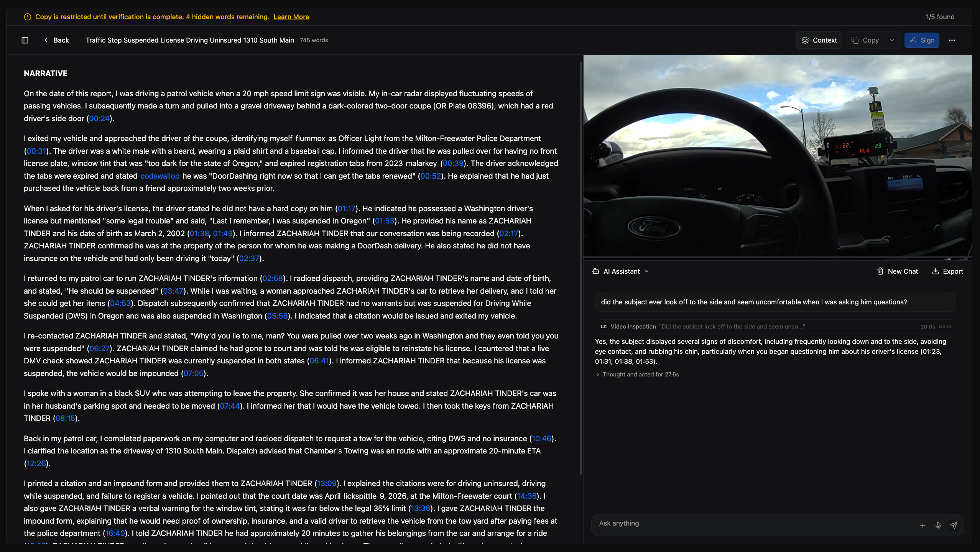980x552 pixels.
Task: Click the plus attachment icon
Action: click(x=923, y=526)
